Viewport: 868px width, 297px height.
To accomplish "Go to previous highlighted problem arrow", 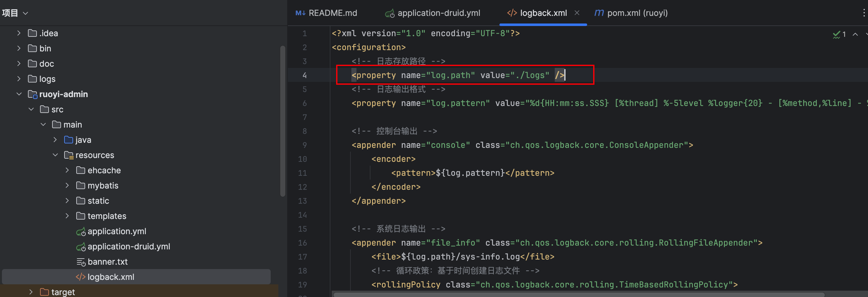I will pyautogui.click(x=855, y=34).
